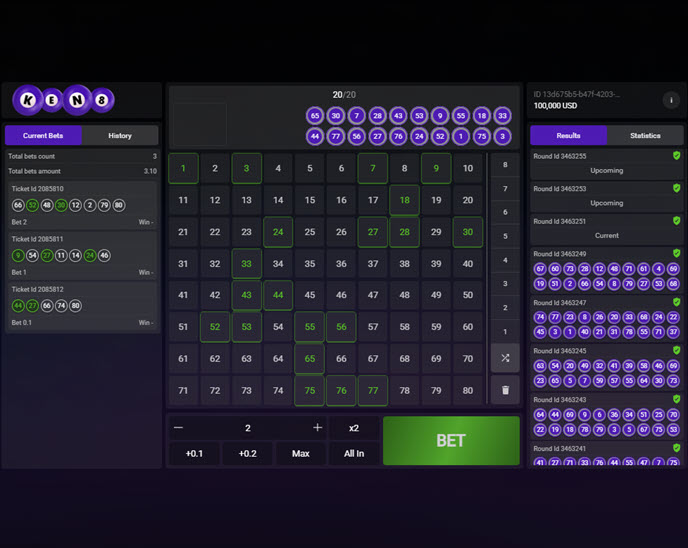The height and width of the screenshot is (548, 688).
Task: Switch to the History tab
Action: point(120,136)
